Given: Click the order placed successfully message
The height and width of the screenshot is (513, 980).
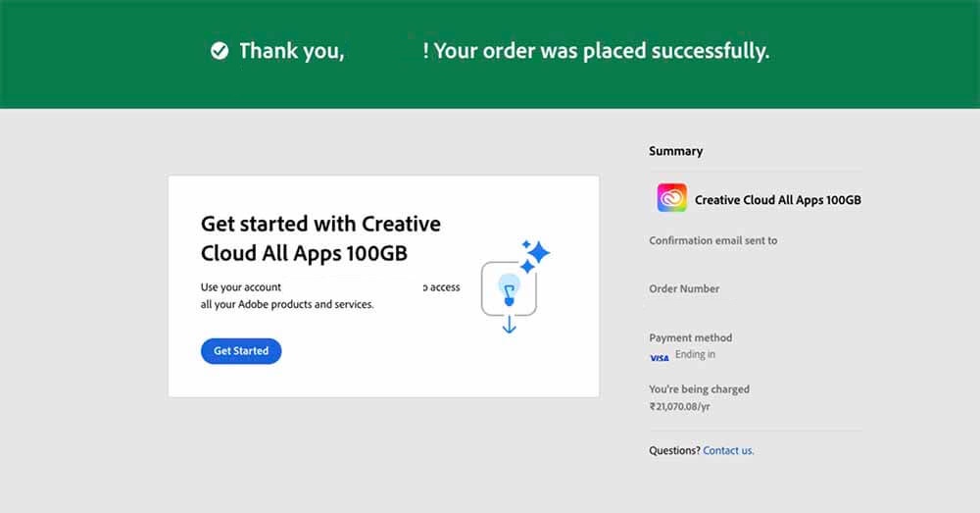Looking at the screenshot, I should [x=601, y=51].
